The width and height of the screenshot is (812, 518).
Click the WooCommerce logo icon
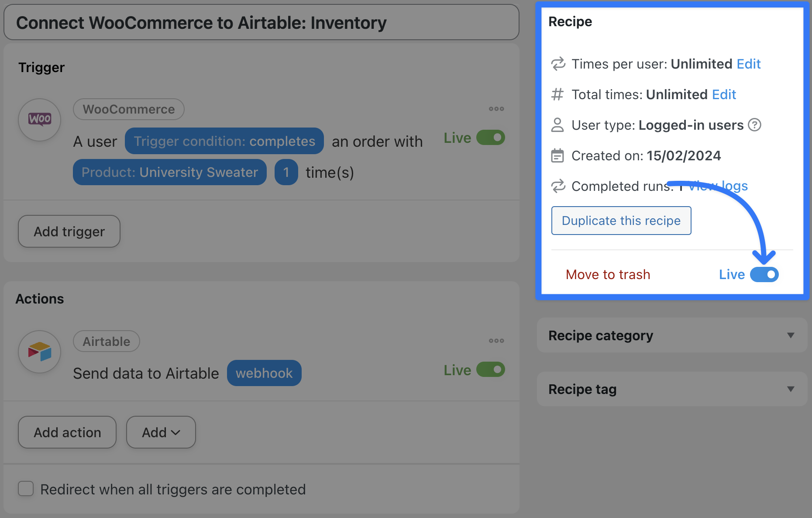[x=40, y=119]
